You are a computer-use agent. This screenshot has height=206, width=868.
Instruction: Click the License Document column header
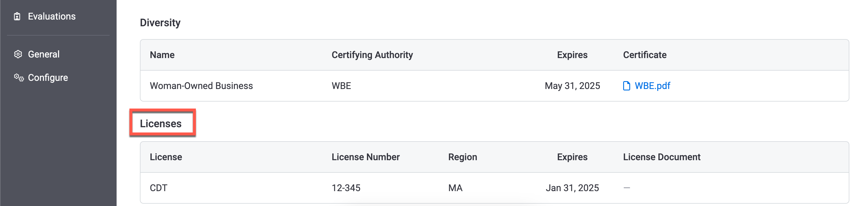coord(661,157)
